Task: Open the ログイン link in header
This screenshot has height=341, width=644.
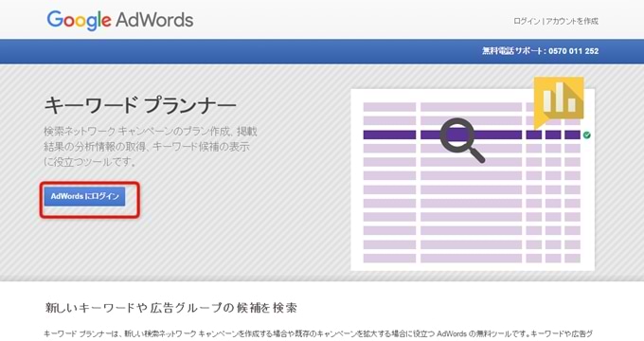Action: pos(527,21)
